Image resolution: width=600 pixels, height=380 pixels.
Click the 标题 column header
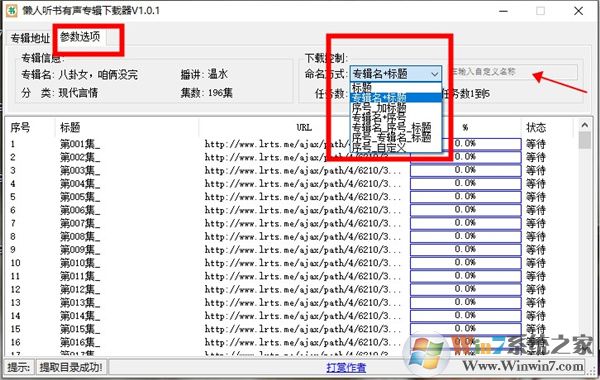(x=70, y=127)
